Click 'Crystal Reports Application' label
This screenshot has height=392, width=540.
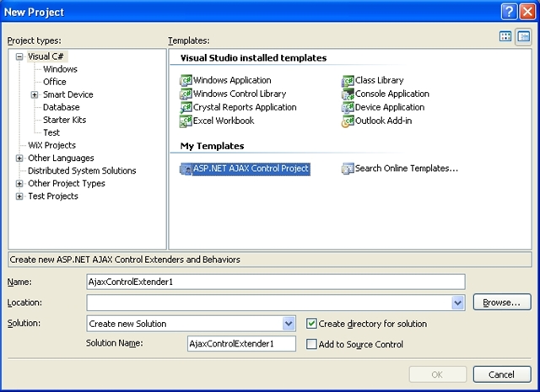[245, 107]
